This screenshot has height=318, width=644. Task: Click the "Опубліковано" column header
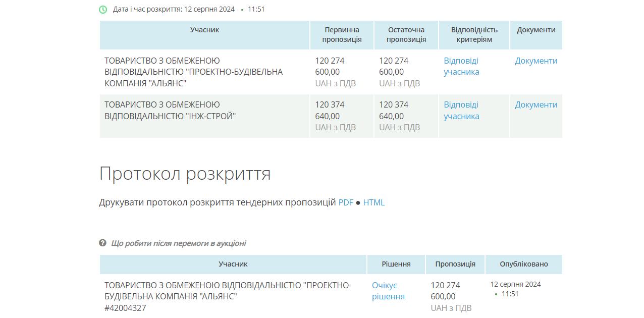523,264
